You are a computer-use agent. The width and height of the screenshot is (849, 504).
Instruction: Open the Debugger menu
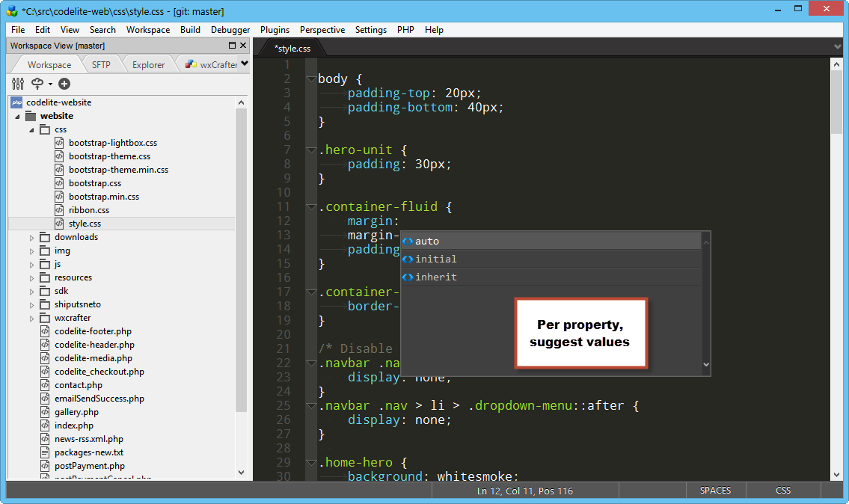point(230,30)
